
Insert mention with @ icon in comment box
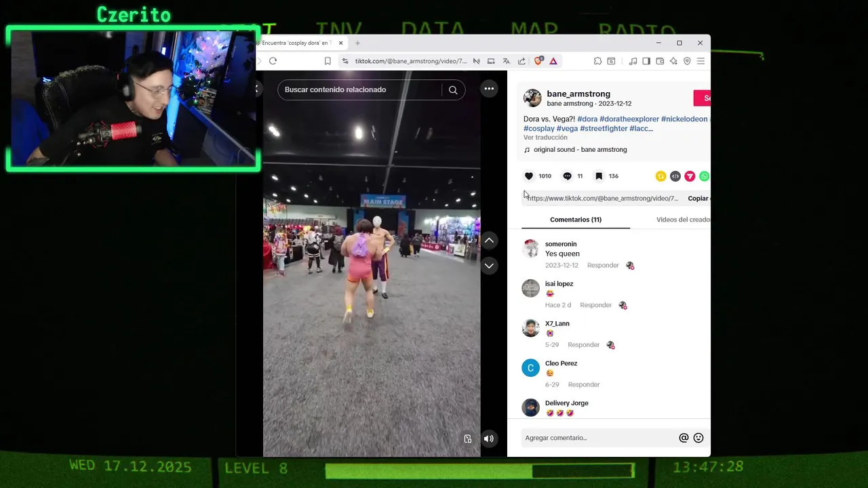(x=684, y=438)
